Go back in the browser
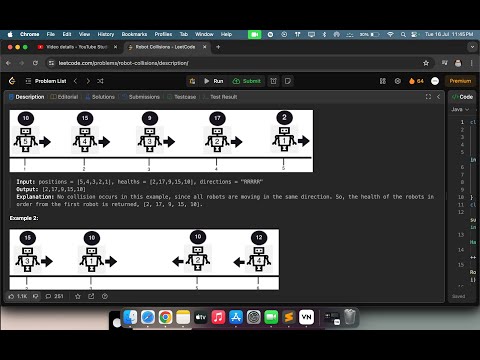Image resolution: width=480 pixels, height=360 pixels. click(9, 63)
